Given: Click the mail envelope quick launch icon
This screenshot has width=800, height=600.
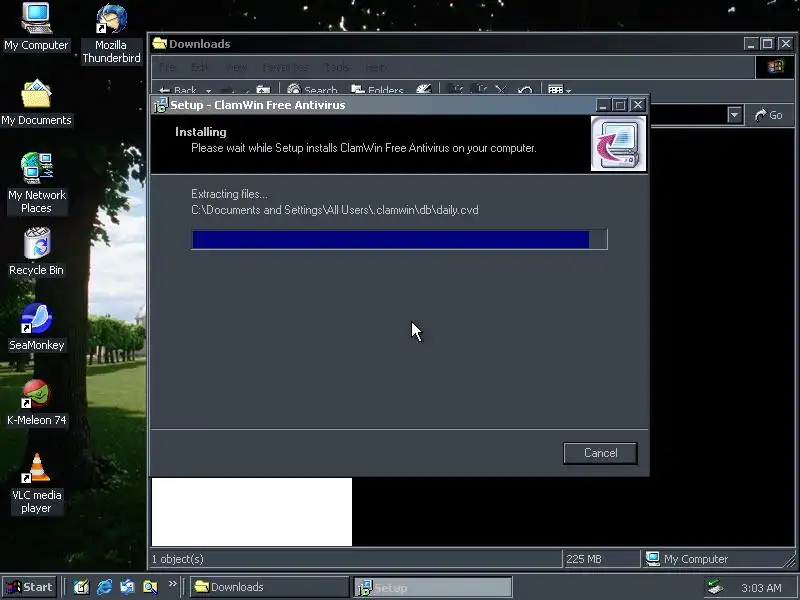Looking at the screenshot, I should coord(127,587).
